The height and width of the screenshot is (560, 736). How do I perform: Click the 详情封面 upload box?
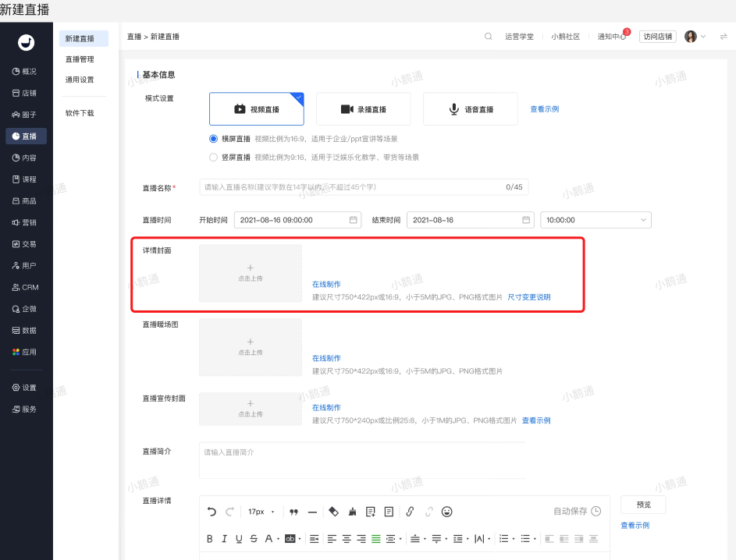pos(251,274)
